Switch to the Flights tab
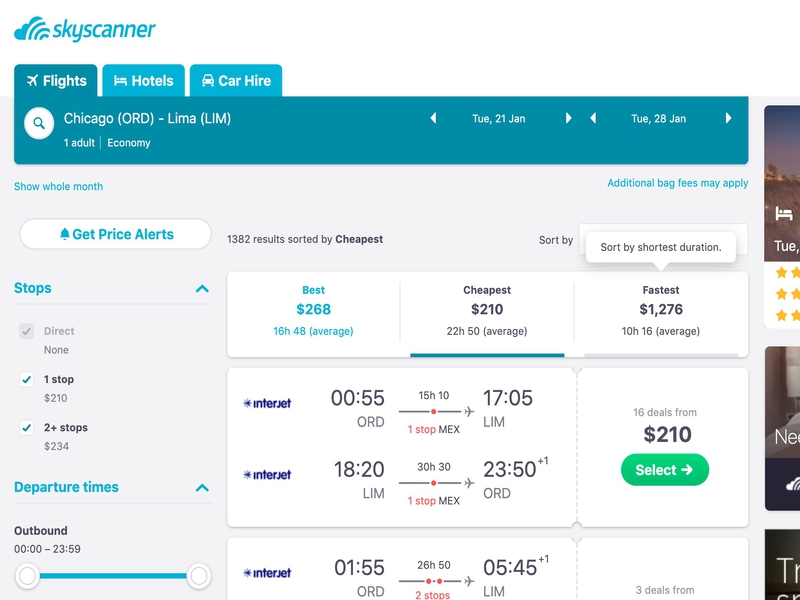Viewport: 800px width, 600px height. coord(56,81)
